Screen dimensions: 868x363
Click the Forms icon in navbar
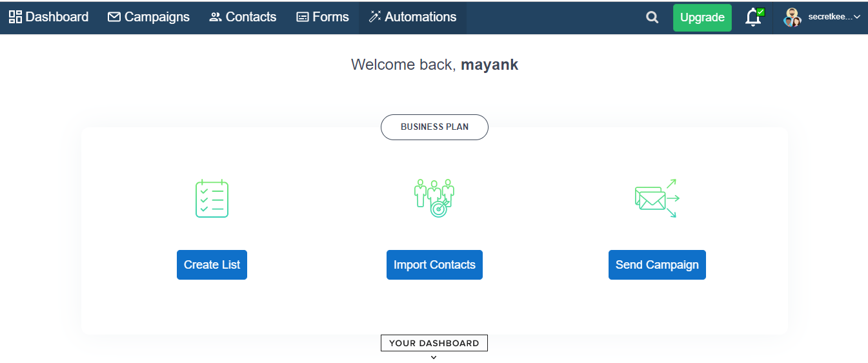(x=302, y=17)
